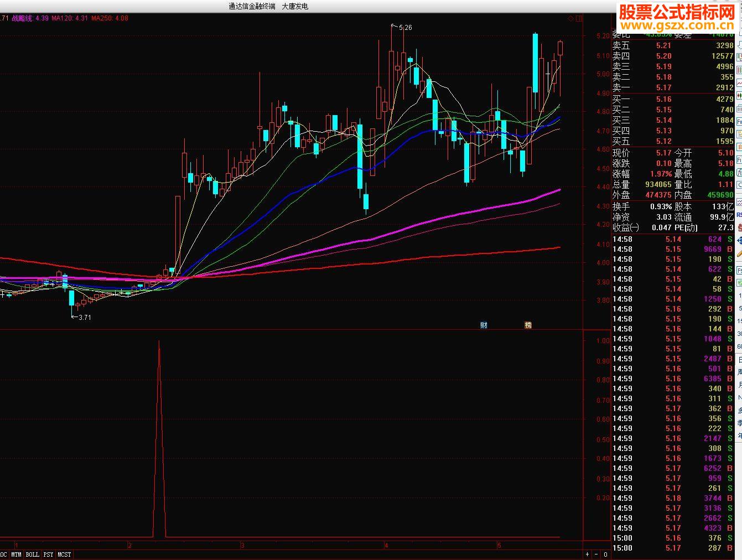Viewport: 742px width, 560px height.
Task: Click the 卖五 5.21 order row
Action: point(673,45)
